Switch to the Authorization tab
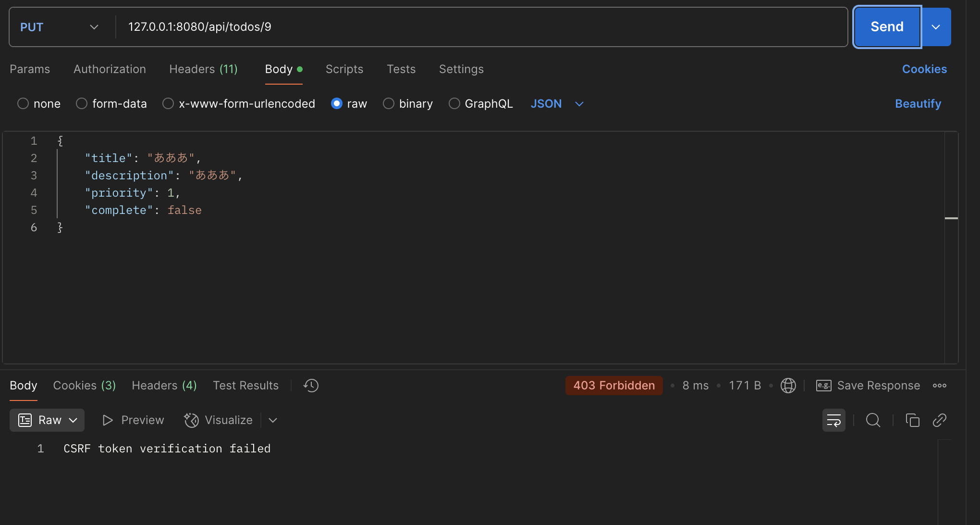980x525 pixels. (x=110, y=69)
